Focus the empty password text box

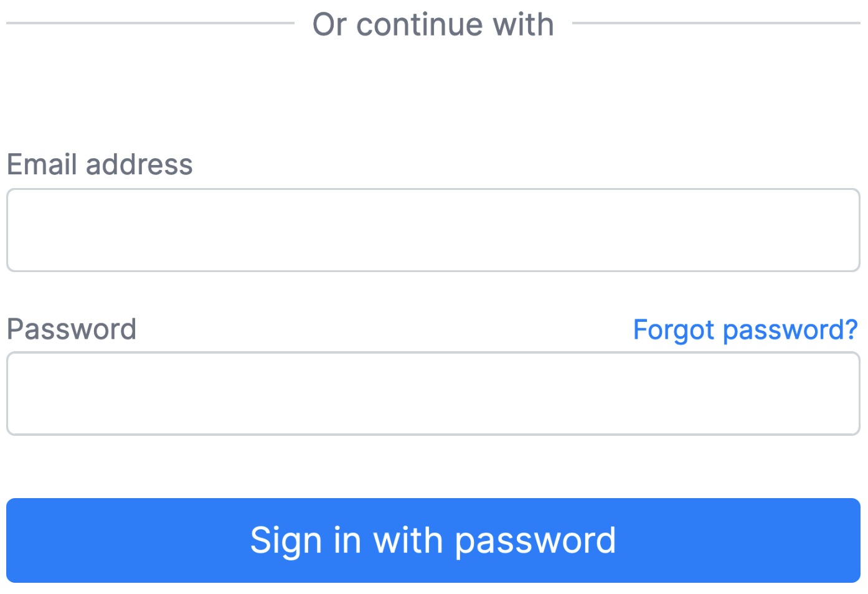click(x=433, y=394)
